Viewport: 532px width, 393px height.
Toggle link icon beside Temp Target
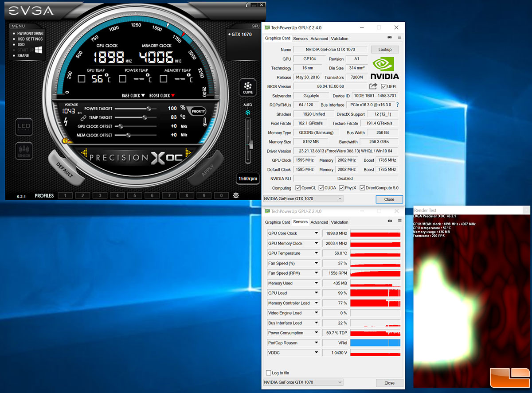(x=82, y=117)
